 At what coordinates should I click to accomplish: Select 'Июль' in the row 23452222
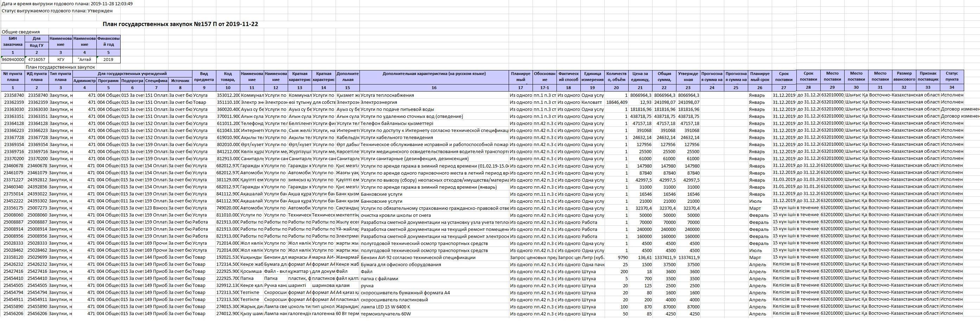click(760, 201)
